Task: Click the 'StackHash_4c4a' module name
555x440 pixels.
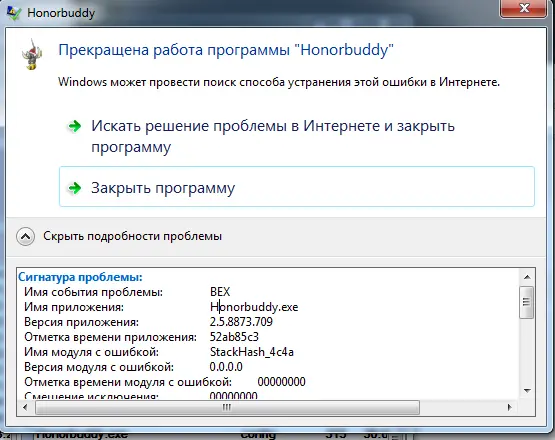Action: click(252, 352)
